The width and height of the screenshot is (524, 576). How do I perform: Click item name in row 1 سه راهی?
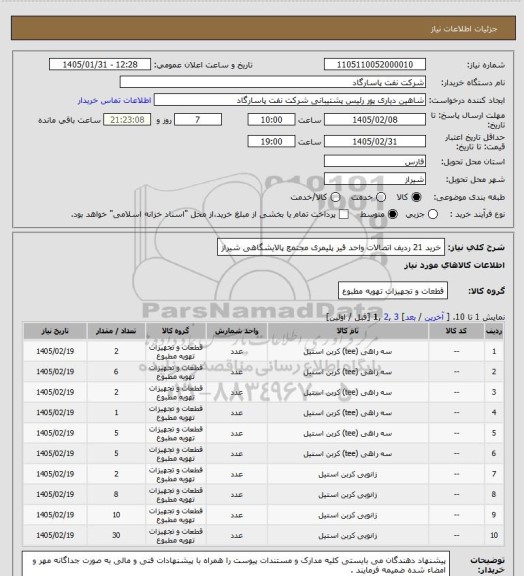(x=348, y=352)
